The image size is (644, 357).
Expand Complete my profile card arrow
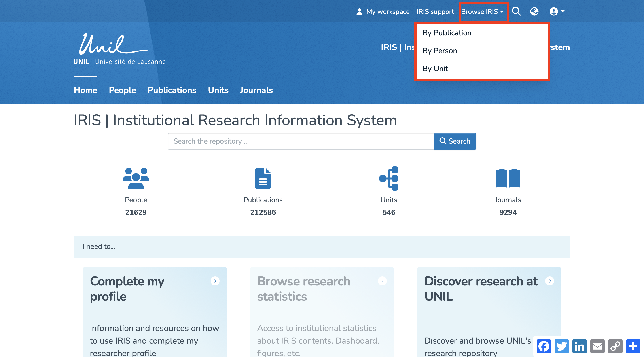click(x=215, y=281)
